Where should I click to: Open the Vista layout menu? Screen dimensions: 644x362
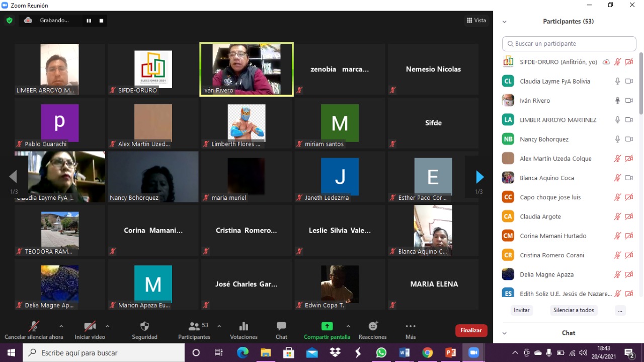pos(476,21)
